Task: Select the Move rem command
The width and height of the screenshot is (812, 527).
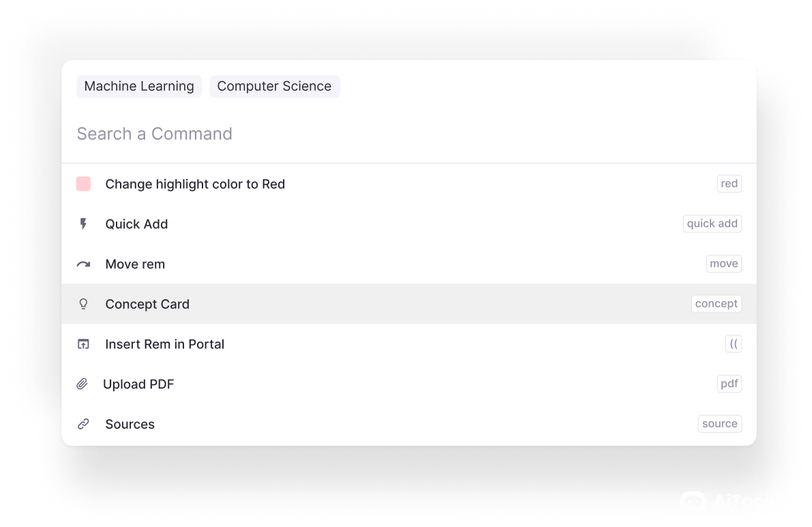Action: pyautogui.click(x=135, y=265)
